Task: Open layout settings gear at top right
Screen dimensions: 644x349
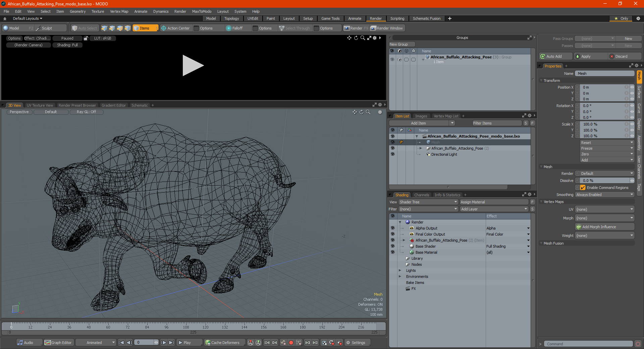Action: pos(638,18)
